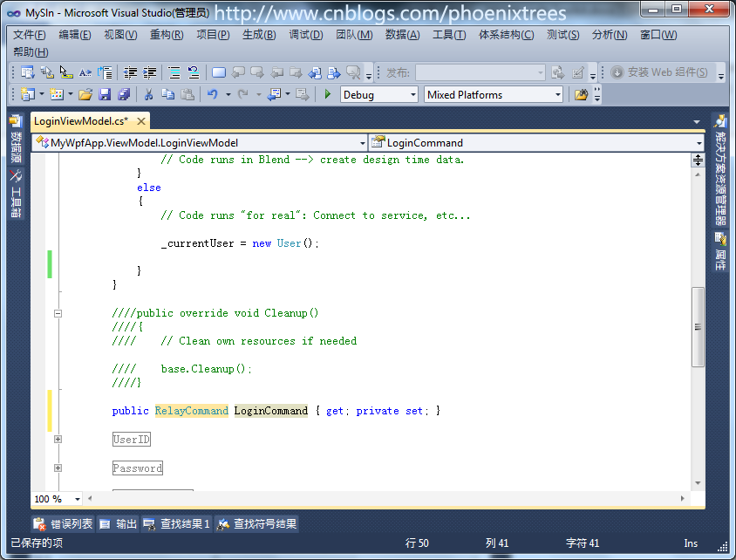Open the Navigate Backward dropdown arrow

click(x=287, y=95)
